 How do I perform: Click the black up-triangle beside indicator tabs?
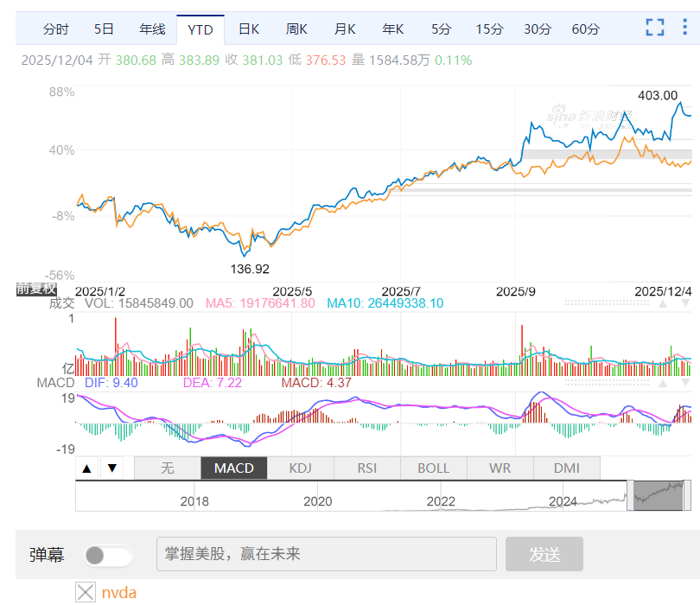click(86, 468)
